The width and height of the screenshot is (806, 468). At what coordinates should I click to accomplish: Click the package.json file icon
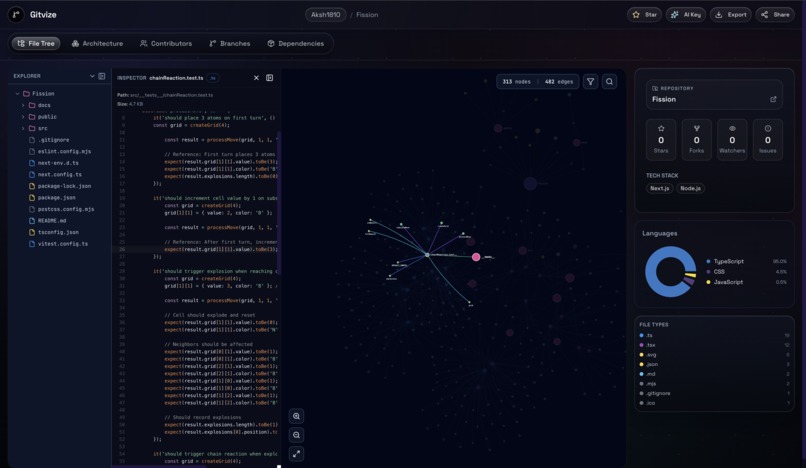[32, 197]
